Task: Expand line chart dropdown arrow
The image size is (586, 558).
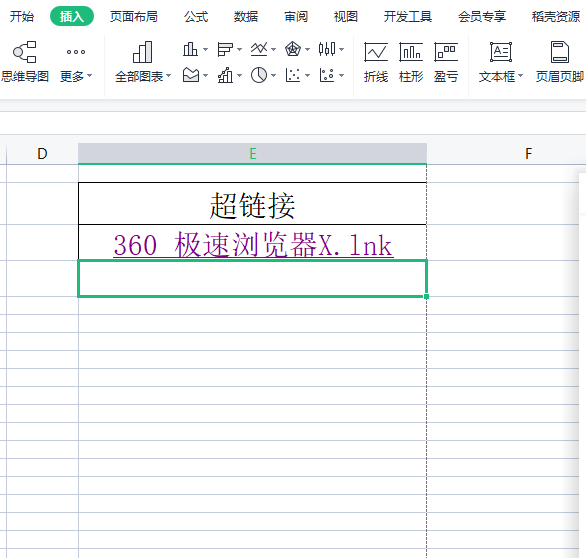Action: (x=273, y=49)
